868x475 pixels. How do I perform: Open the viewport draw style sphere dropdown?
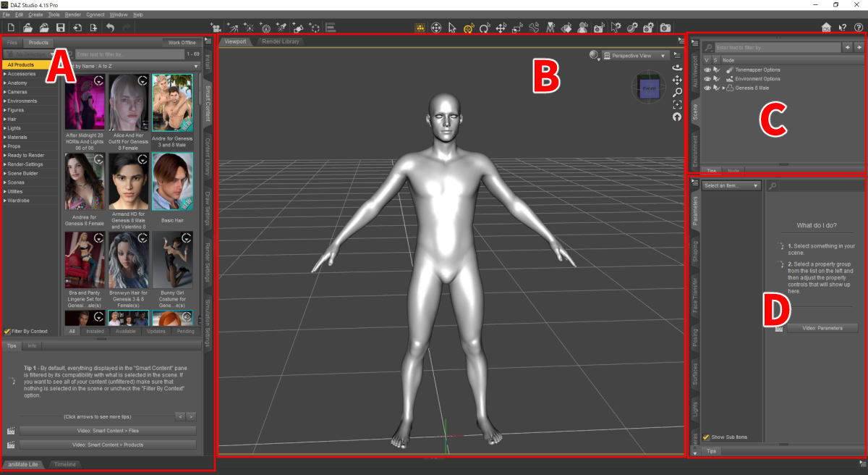595,55
